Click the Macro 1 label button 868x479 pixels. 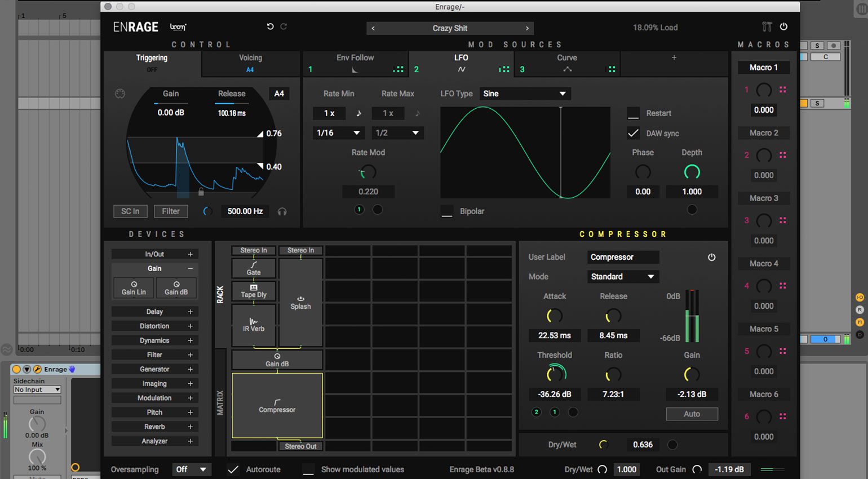[x=764, y=68]
